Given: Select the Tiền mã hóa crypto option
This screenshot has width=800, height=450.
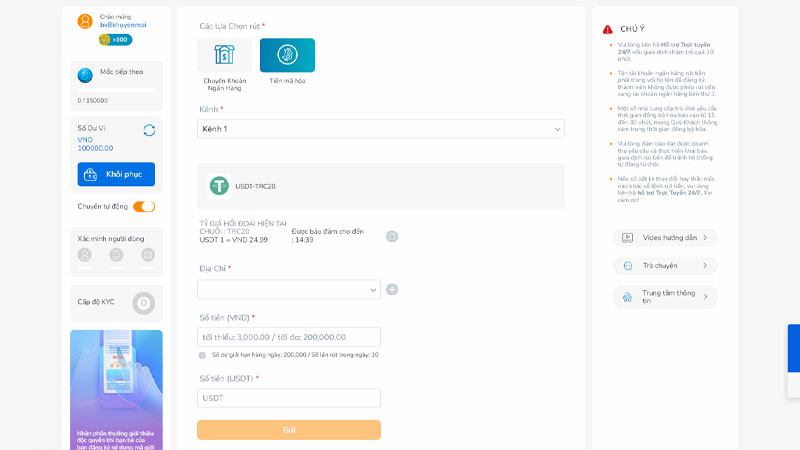Looking at the screenshot, I should 287,55.
